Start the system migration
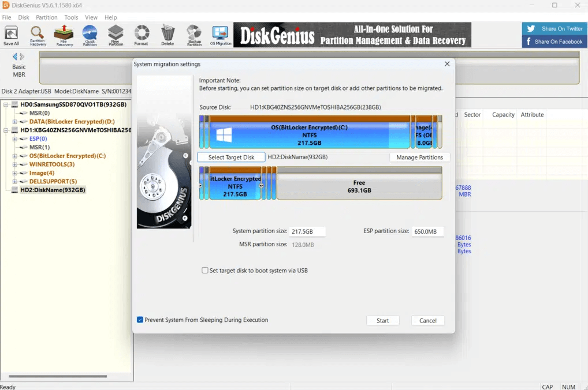The height and width of the screenshot is (390, 588). coord(382,321)
